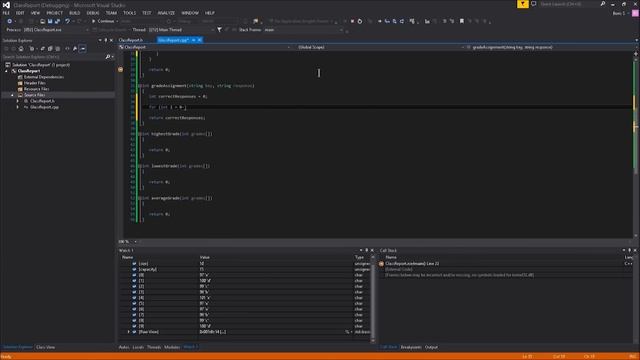The image size is (640, 360).
Task: Pin the Solution Explorer panel
Action: click(106, 40)
